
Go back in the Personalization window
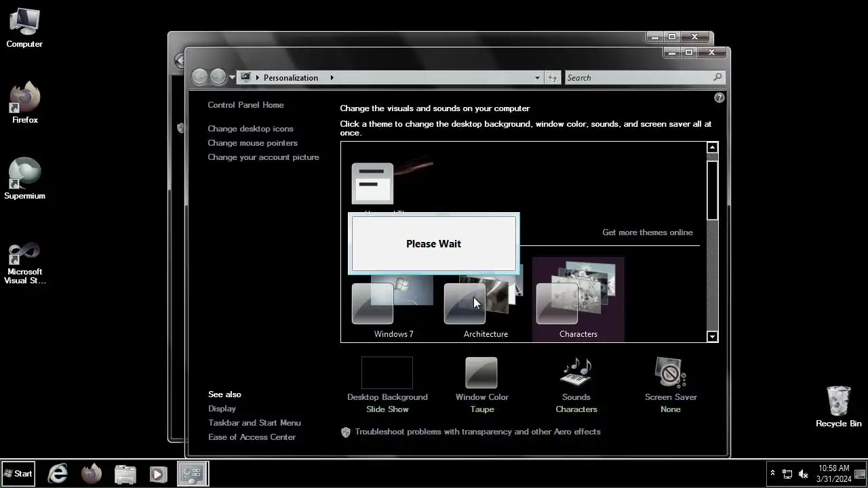point(199,77)
